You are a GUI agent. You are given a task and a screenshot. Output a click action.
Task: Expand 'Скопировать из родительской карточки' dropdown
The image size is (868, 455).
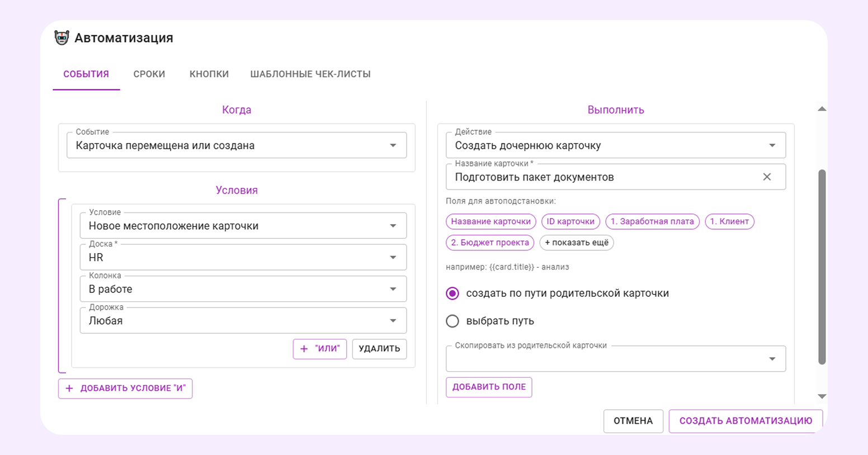[615, 359]
